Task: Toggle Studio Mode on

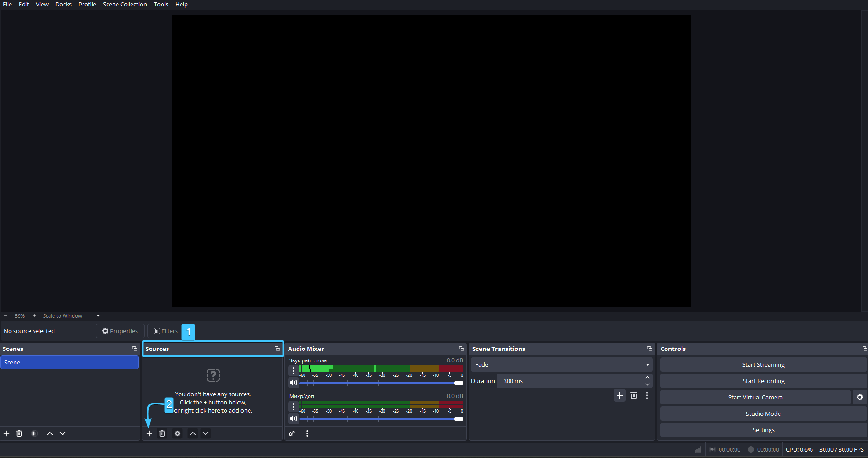Action: coord(763,414)
